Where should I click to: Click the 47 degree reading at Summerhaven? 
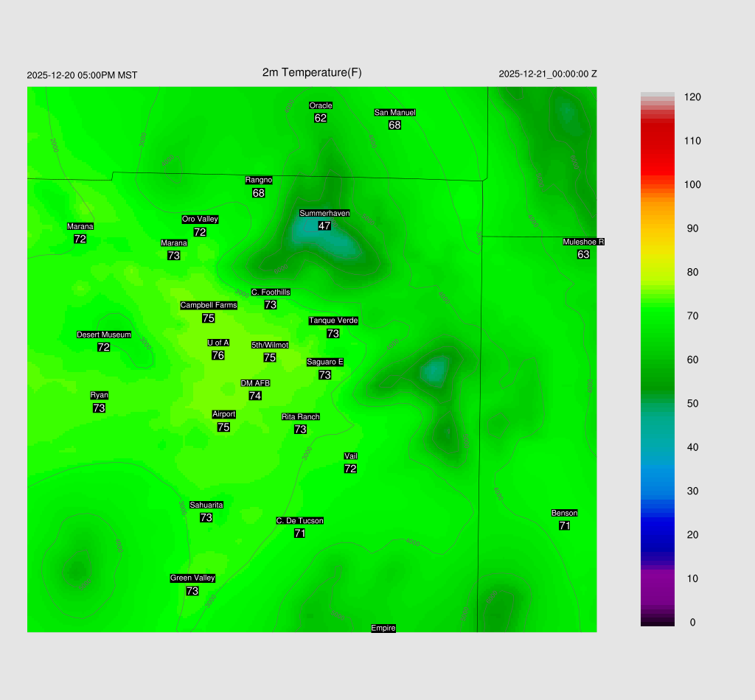pyautogui.click(x=324, y=225)
